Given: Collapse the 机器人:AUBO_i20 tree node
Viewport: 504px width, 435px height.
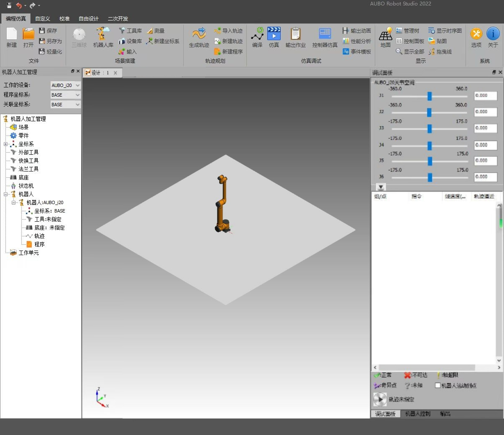Looking at the screenshot, I should [14, 202].
